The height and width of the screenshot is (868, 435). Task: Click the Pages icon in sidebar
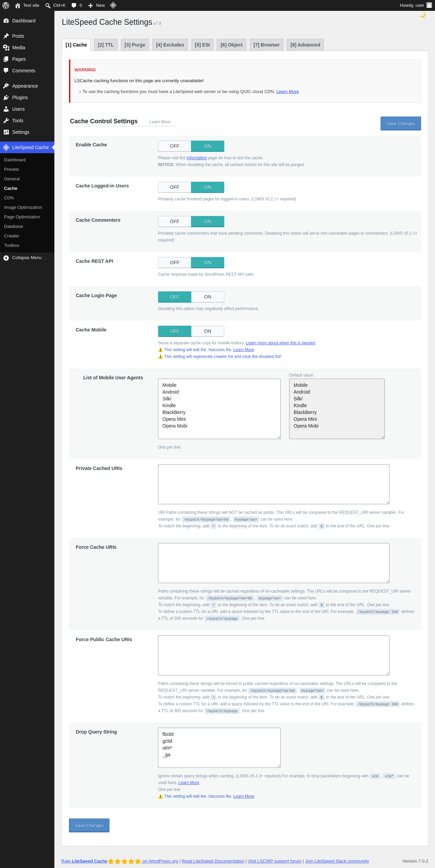(6, 59)
